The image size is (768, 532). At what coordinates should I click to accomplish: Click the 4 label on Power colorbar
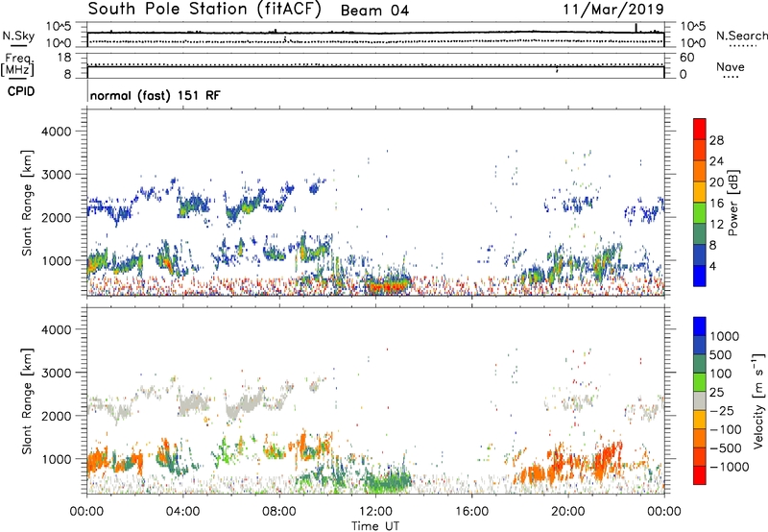(x=712, y=267)
